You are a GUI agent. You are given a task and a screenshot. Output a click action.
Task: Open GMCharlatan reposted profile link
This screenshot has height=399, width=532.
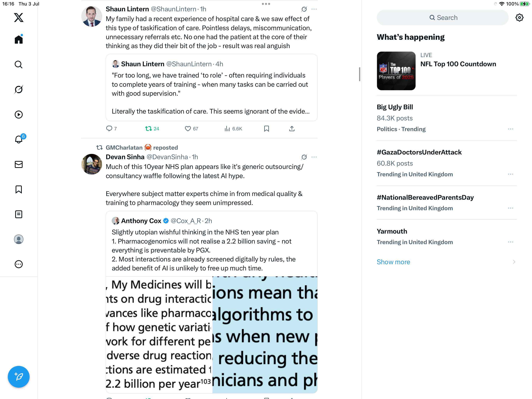point(124,147)
